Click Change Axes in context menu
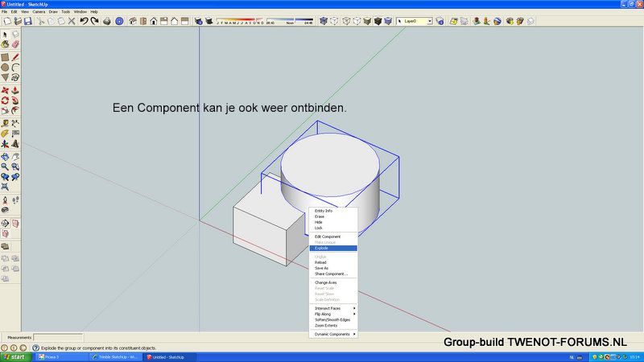 pyautogui.click(x=333, y=283)
